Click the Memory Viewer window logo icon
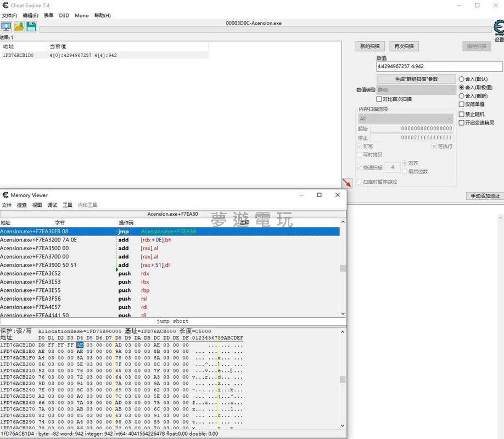Viewport: 504px width, 439px height. [x=5, y=195]
